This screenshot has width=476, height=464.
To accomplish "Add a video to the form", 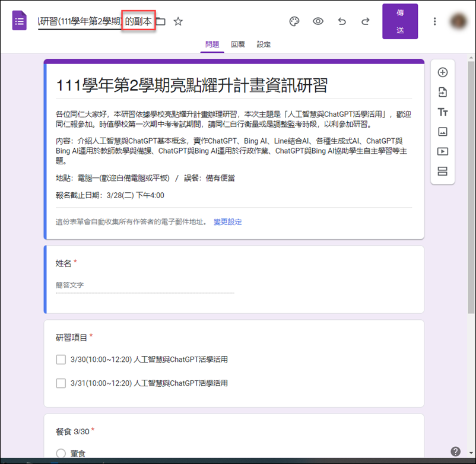I will tap(442, 151).
